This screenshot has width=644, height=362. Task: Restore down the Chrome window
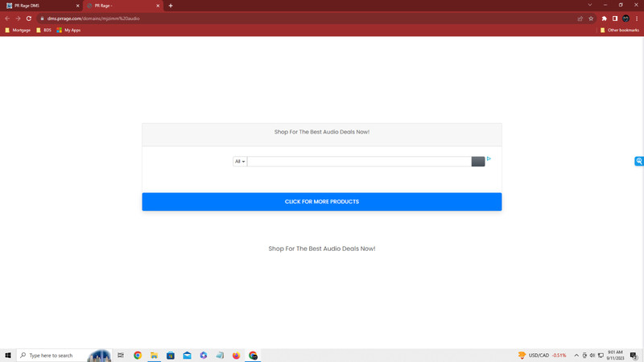(621, 5)
